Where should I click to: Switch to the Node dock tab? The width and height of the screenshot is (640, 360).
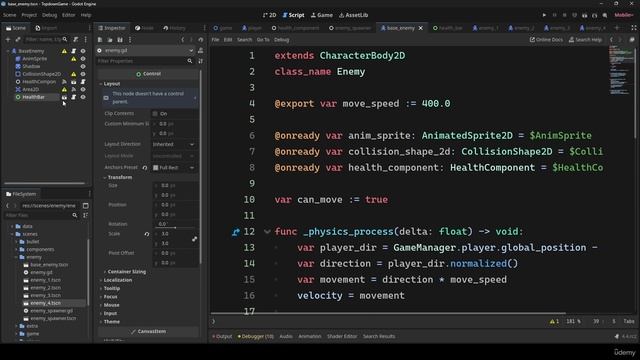tap(144, 28)
